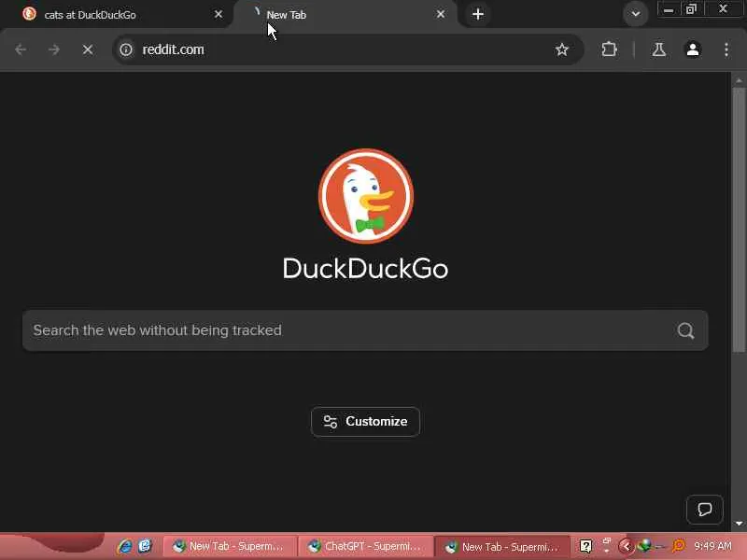Screen dimensions: 747x560
Task: Select the 'New Tab' browser tab
Action: [x=345, y=15]
